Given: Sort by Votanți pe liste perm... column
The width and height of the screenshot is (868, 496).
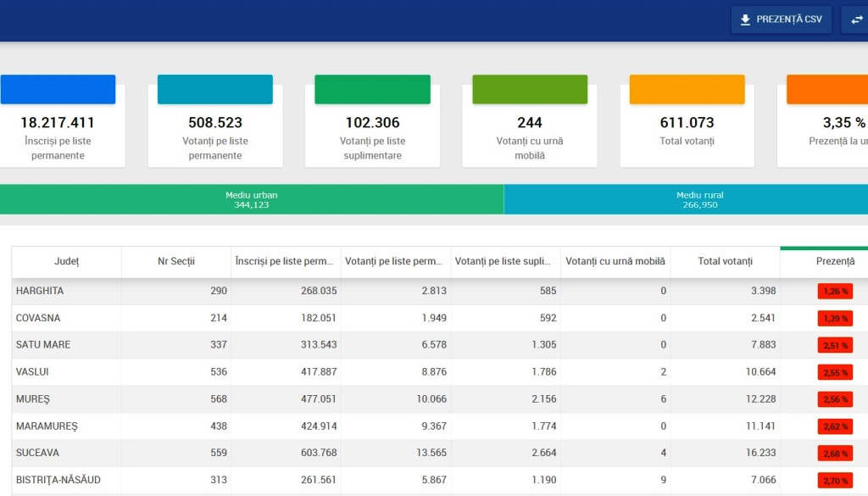Looking at the screenshot, I should 394,261.
